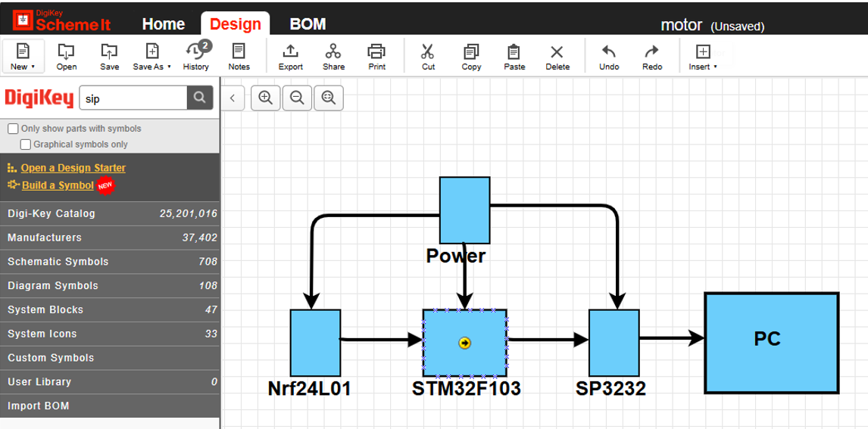
Task: Select the PC block on canvas
Action: (x=772, y=343)
